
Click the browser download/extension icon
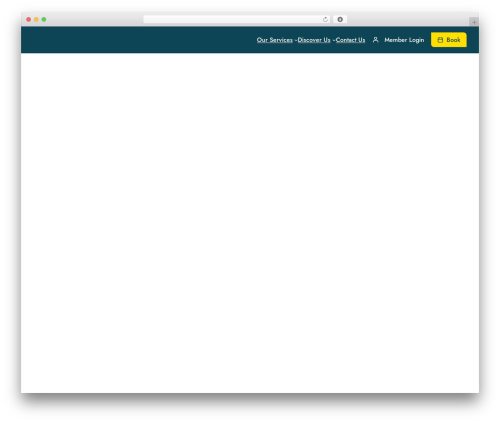click(340, 20)
